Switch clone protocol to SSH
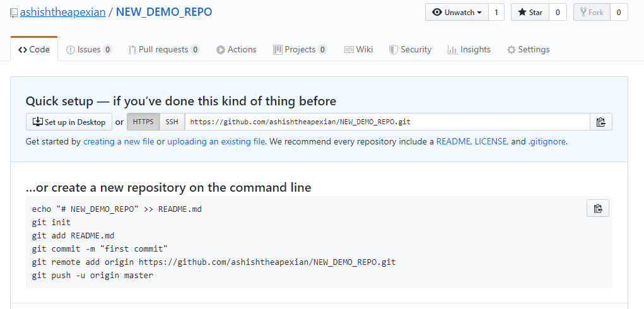644x309 pixels. pyautogui.click(x=172, y=122)
